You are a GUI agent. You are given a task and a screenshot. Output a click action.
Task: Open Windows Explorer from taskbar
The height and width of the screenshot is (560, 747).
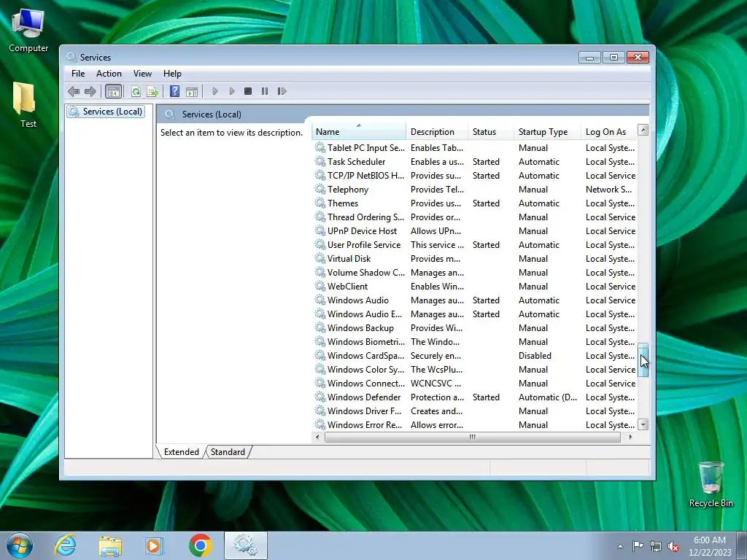[x=110, y=545]
